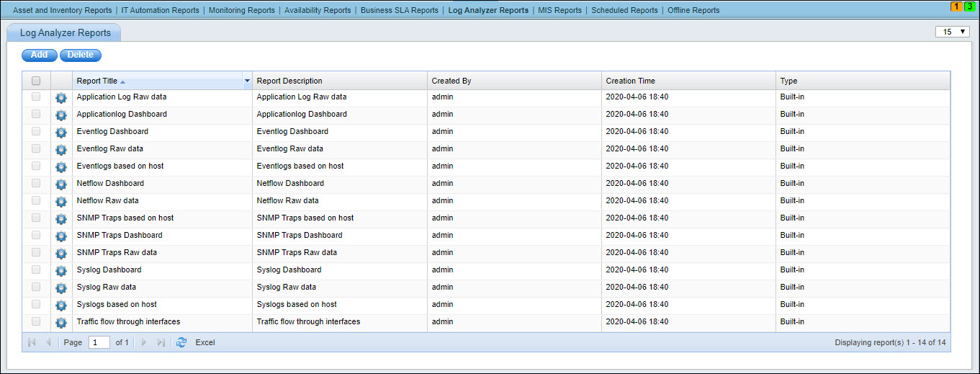
Task: Click gear icon beside Netflow Dashboard
Action: (61, 184)
